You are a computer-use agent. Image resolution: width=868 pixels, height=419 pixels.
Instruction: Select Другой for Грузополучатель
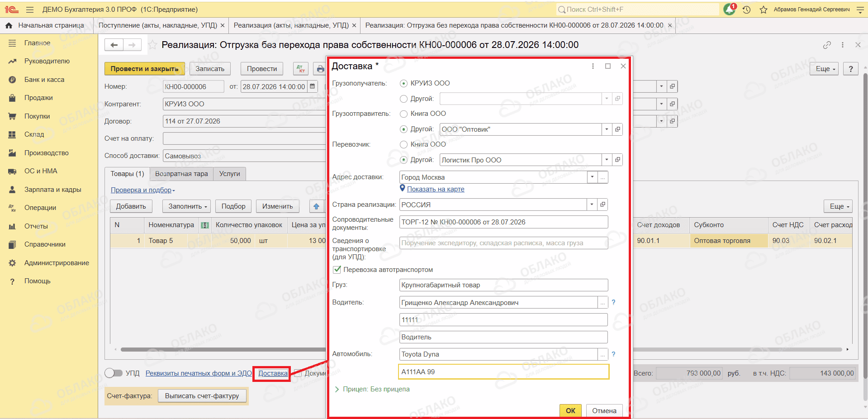coord(404,99)
